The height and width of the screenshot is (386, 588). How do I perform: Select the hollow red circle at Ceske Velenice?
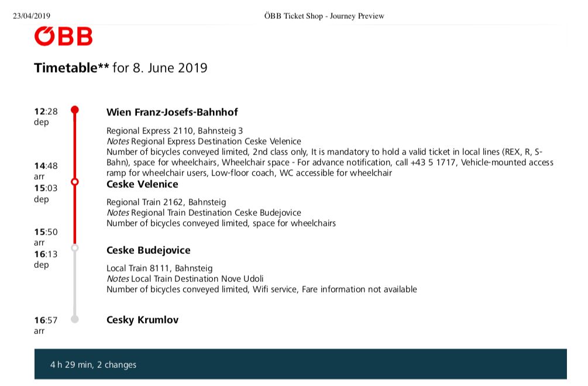point(74,182)
